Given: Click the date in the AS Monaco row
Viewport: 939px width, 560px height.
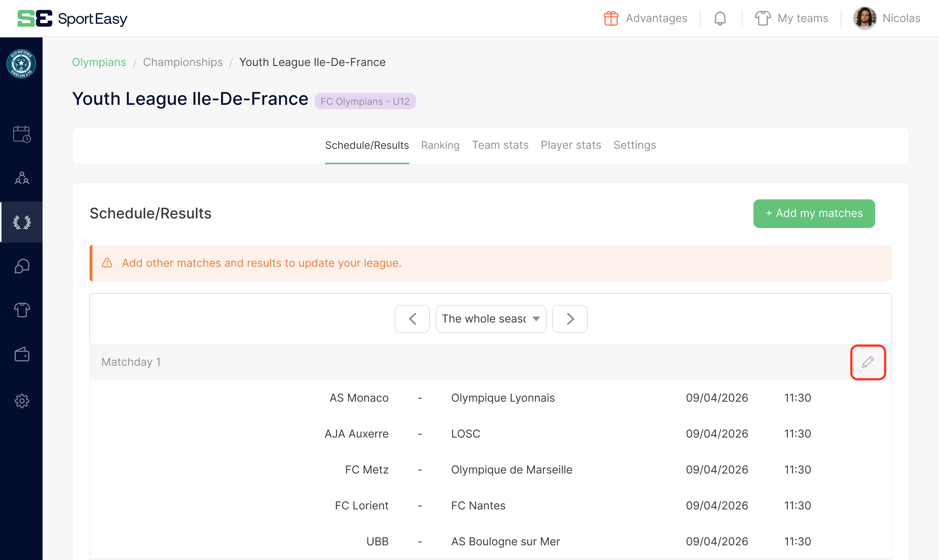Looking at the screenshot, I should [717, 398].
